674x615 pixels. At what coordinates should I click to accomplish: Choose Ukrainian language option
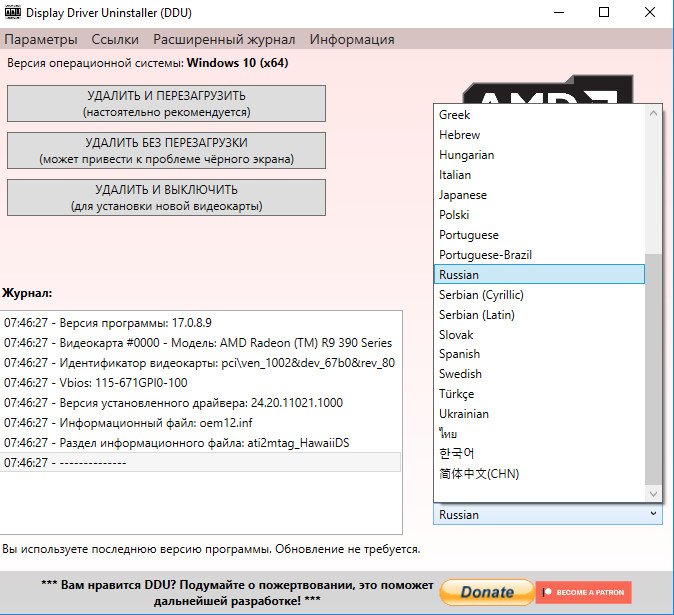[x=539, y=413]
